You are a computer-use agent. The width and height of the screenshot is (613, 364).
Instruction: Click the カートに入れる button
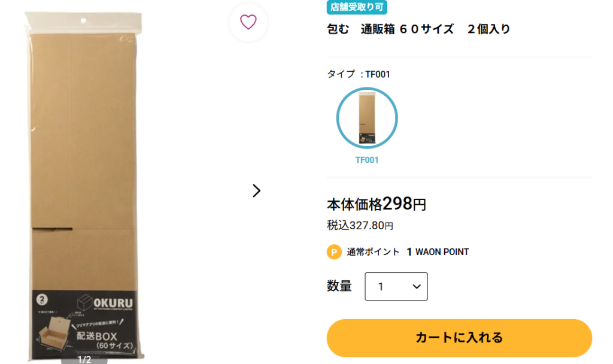(x=459, y=338)
